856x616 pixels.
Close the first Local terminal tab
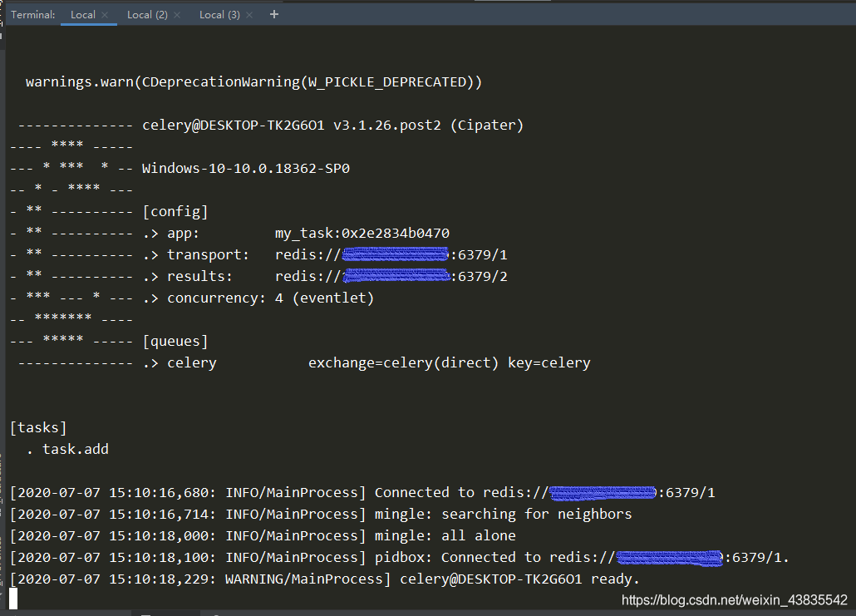coord(105,15)
